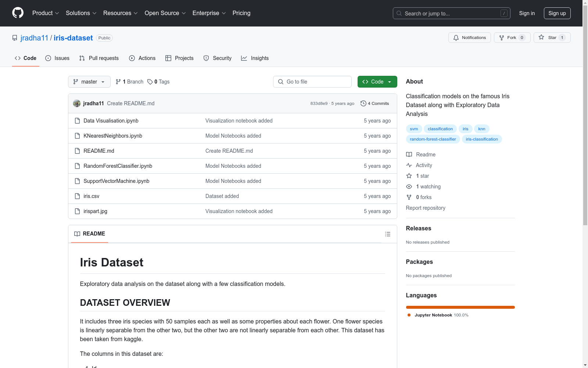Click the 'svm' topic tag
588x368 pixels.
(x=414, y=129)
